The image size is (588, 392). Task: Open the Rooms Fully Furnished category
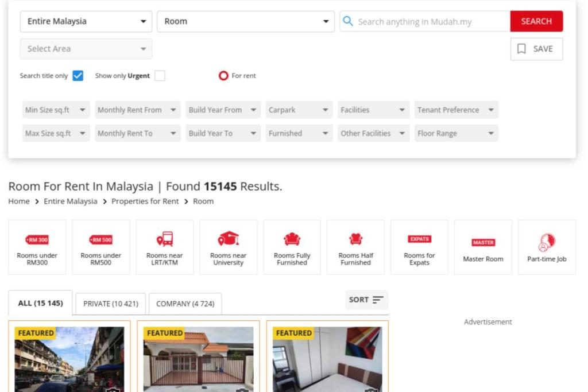292,247
